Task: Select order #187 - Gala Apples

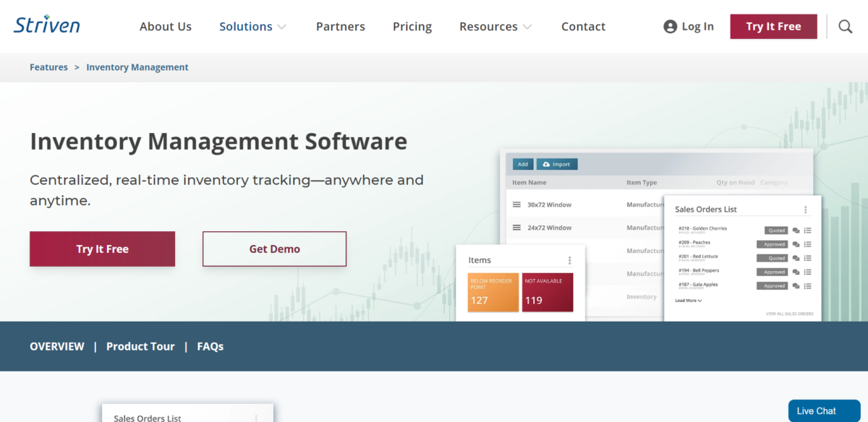Action: [698, 284]
